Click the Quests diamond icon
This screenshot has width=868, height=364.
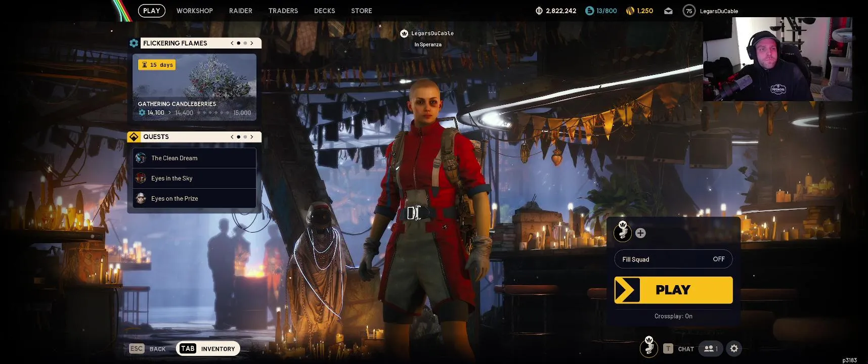point(134,136)
